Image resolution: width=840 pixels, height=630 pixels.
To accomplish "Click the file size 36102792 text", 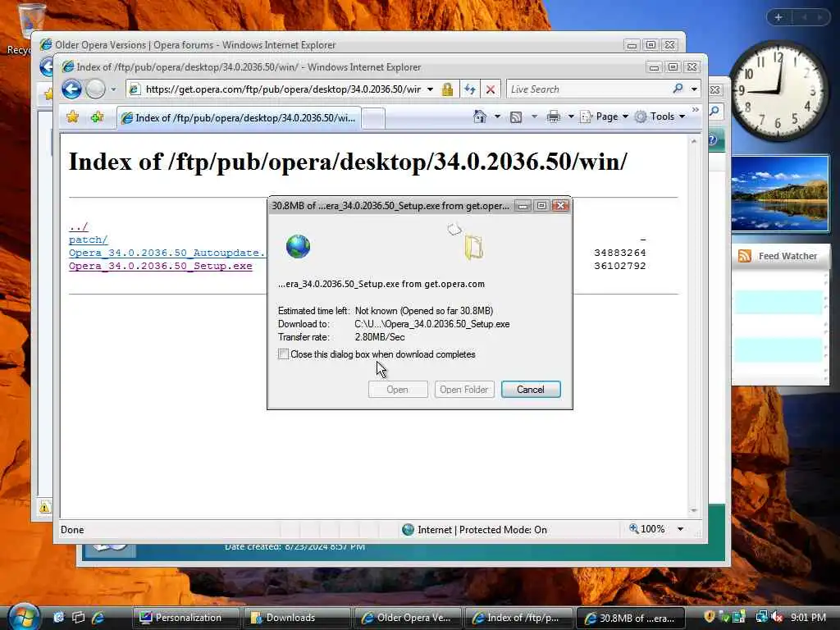I will click(620, 266).
